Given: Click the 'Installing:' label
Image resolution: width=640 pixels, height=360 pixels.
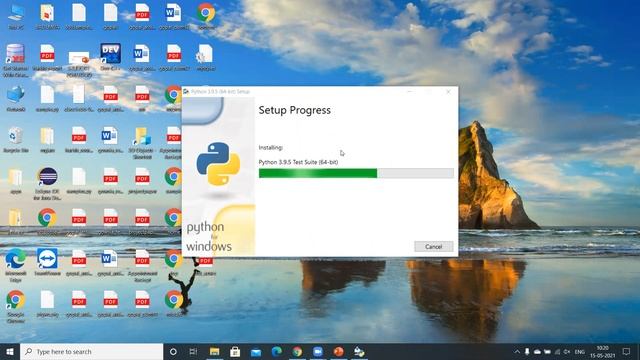Looking at the screenshot, I should click(x=271, y=147).
